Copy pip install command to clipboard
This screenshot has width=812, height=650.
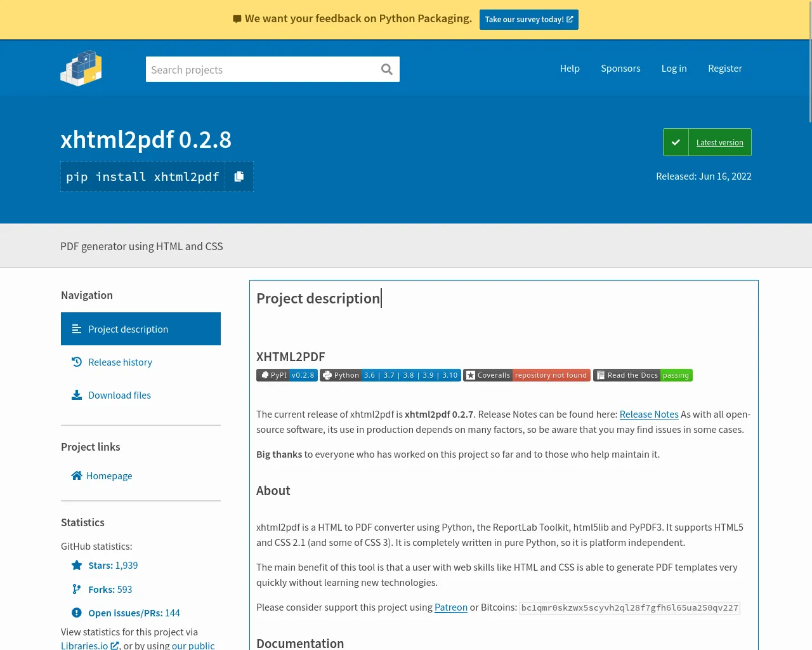pyautogui.click(x=239, y=176)
